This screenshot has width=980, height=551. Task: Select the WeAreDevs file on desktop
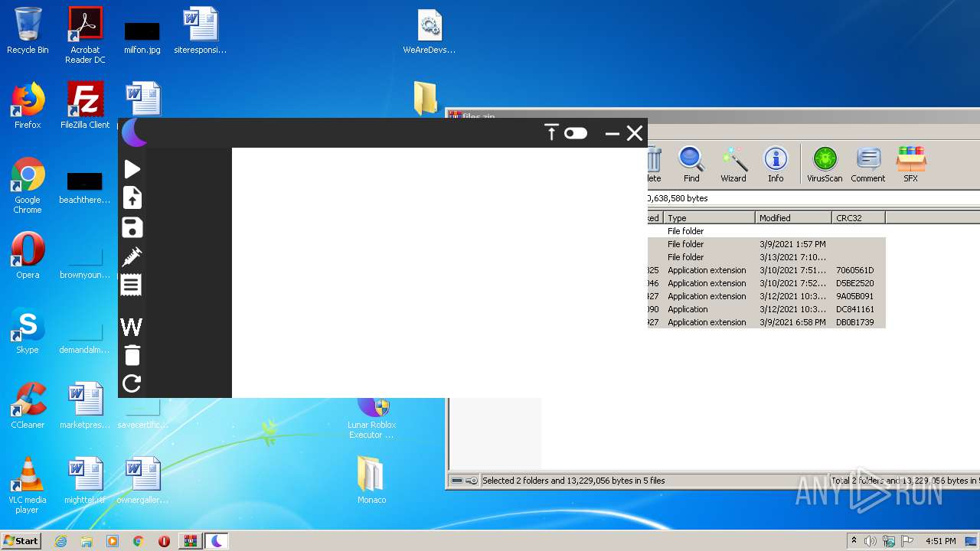point(430,31)
